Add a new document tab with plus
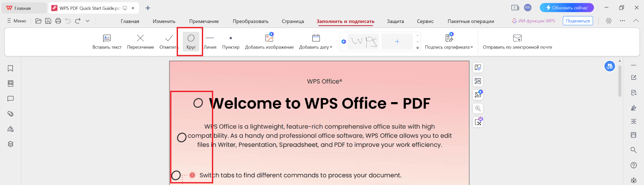 [x=148, y=8]
